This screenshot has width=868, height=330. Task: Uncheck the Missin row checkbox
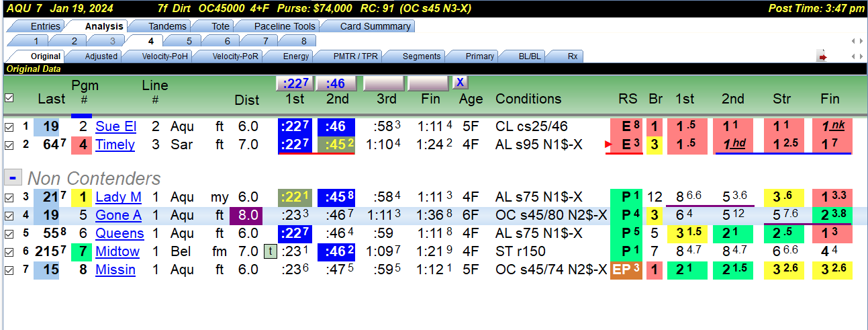click(9, 270)
